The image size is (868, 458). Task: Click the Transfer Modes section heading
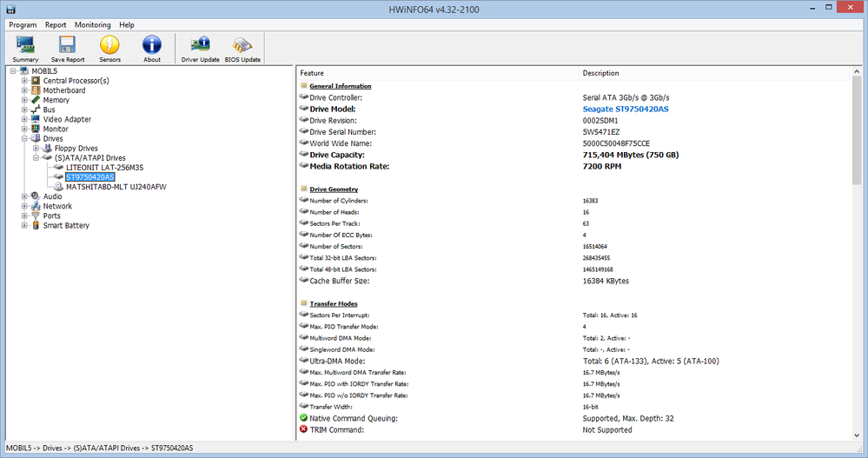[x=334, y=303]
